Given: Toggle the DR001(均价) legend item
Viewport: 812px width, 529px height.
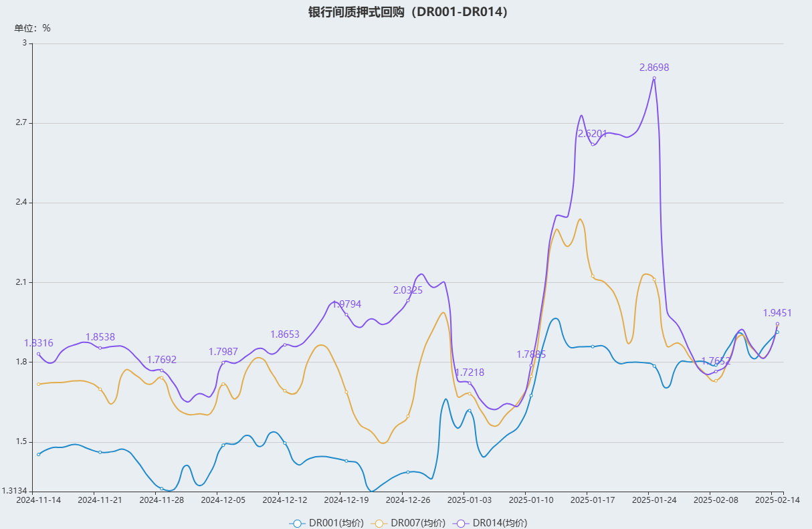Looking at the screenshot, I should 326,523.
